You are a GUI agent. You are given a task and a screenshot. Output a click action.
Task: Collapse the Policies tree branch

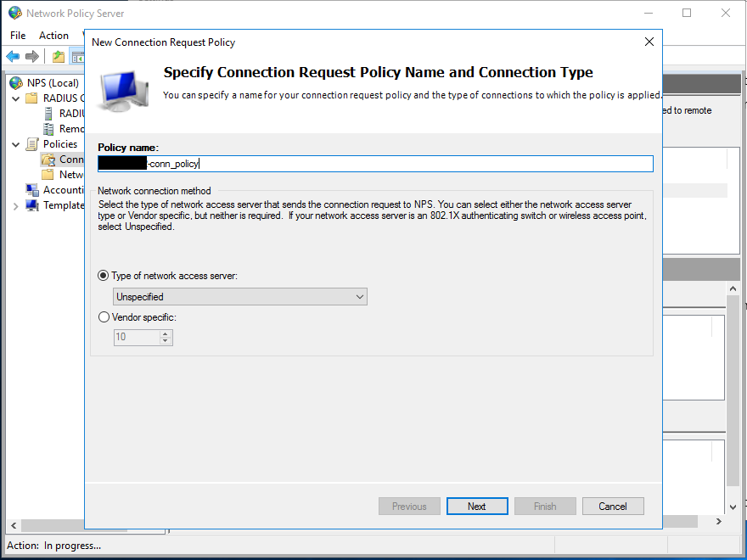pos(14,143)
